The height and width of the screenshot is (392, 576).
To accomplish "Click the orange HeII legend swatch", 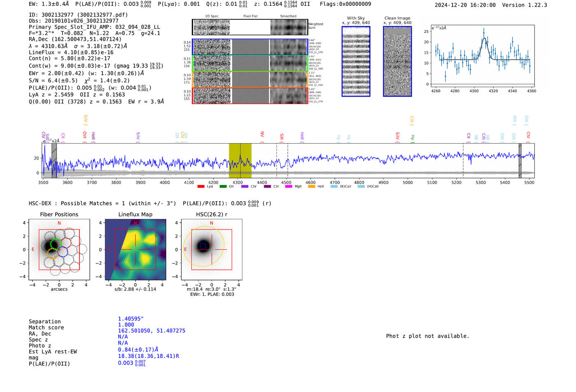I will [311, 187].
